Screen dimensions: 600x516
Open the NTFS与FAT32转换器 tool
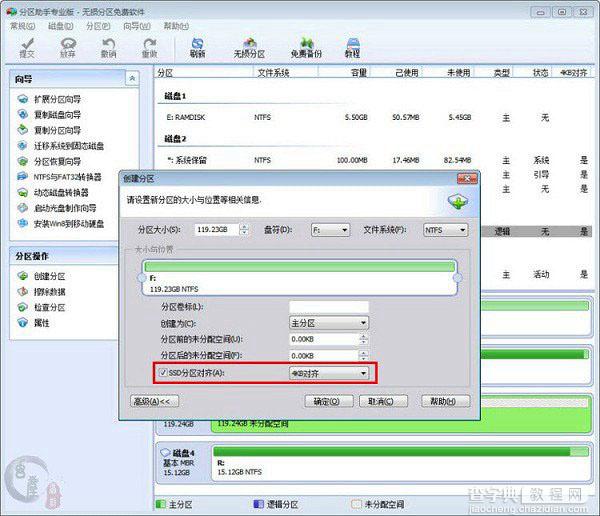(60, 177)
